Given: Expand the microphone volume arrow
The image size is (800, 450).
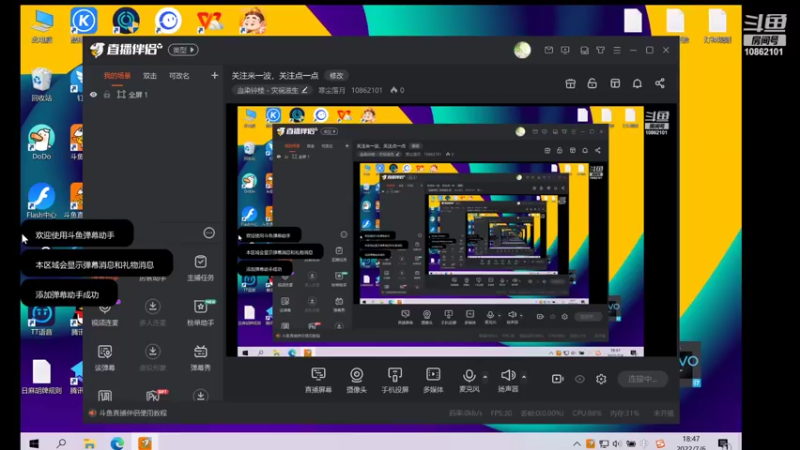Looking at the screenshot, I should coord(485,377).
